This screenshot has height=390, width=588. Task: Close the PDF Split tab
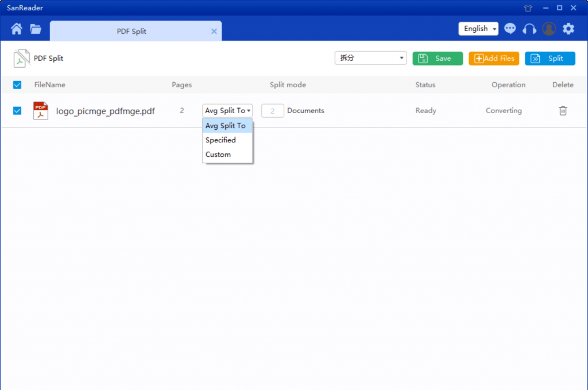point(214,32)
